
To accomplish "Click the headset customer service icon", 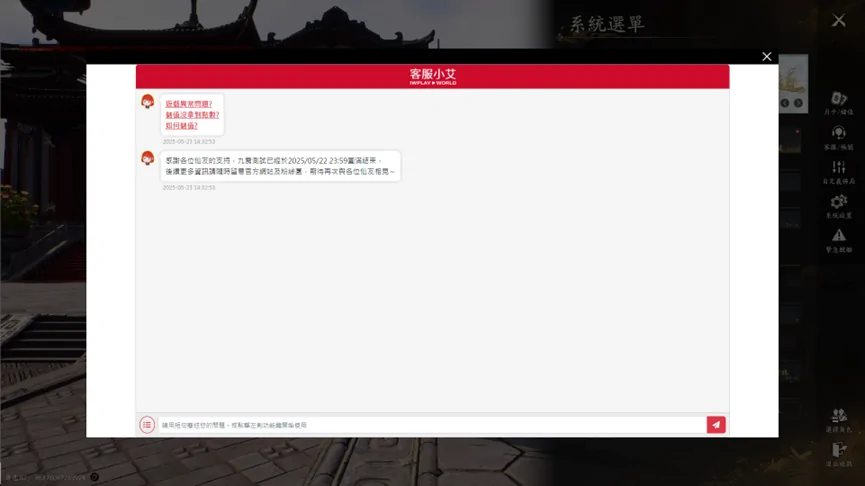I will pyautogui.click(x=839, y=138).
